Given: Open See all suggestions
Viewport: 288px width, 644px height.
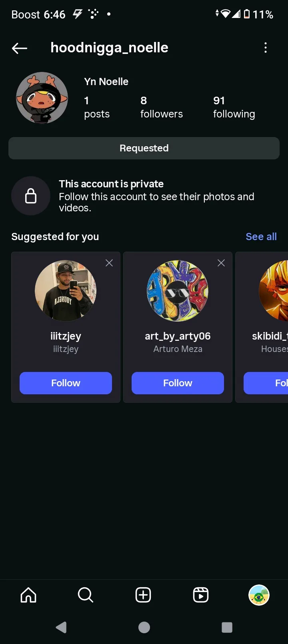Looking at the screenshot, I should (x=261, y=237).
